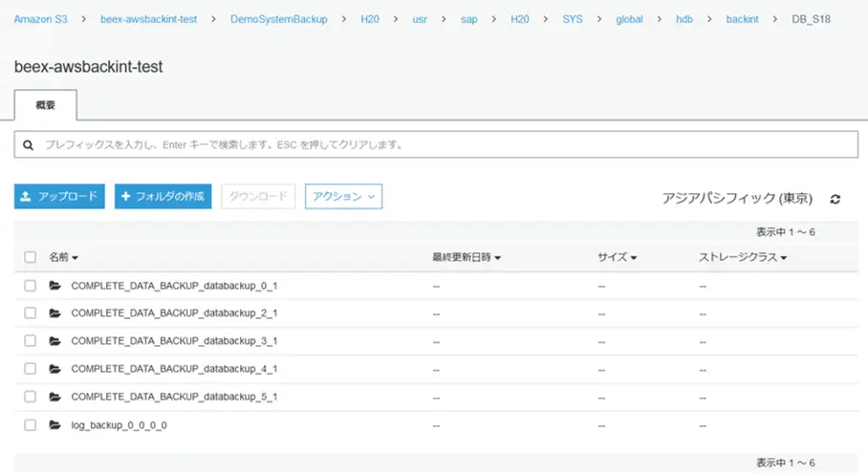
Task: Click folder icon of COMPLETE_DATA_BACKUP_databackup_3_1
Action: pyautogui.click(x=54, y=341)
